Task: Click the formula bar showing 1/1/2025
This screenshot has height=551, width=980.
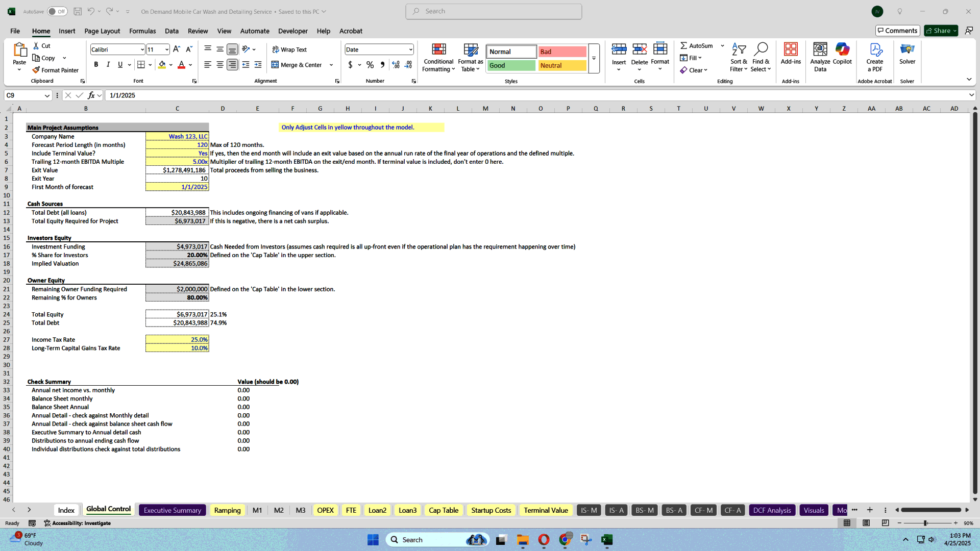Action: (536, 95)
